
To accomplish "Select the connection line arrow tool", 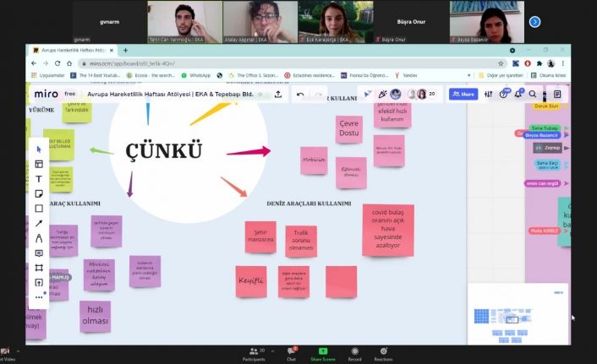I will click(39, 223).
